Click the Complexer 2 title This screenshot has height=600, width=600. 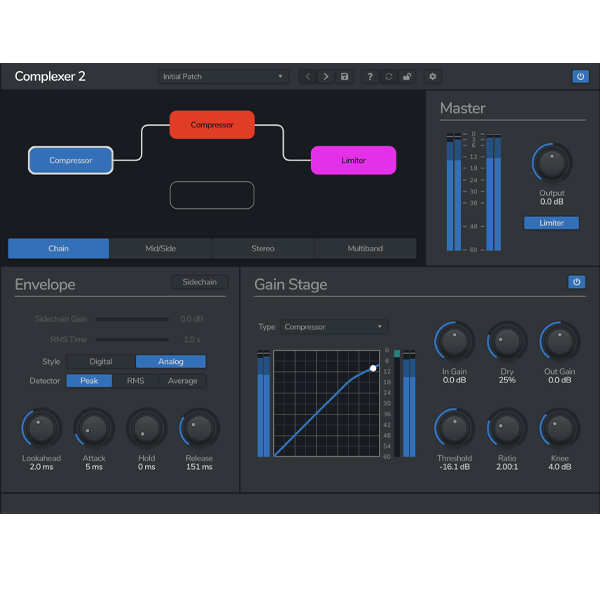[50, 77]
